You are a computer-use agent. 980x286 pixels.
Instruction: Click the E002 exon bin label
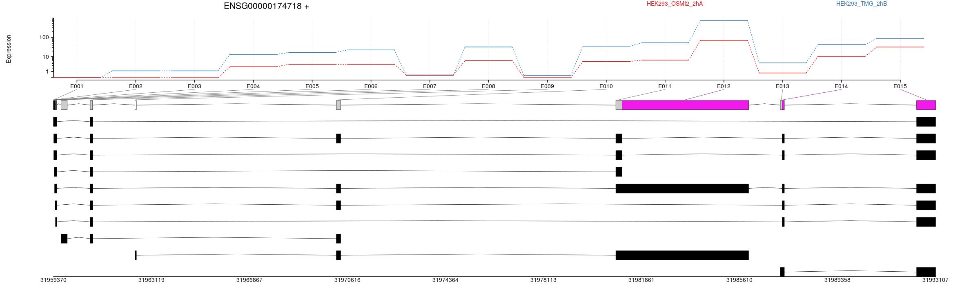point(136,86)
